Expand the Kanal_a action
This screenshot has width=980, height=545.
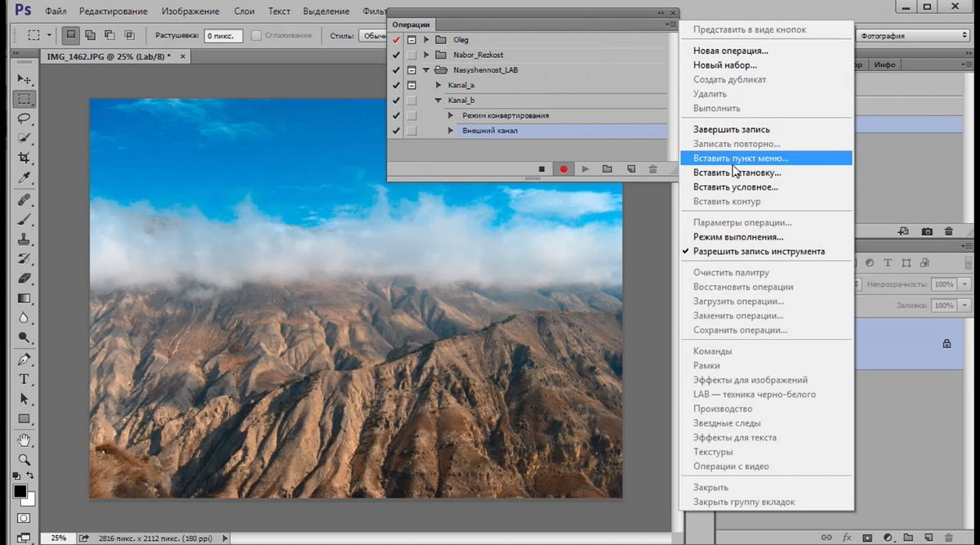(x=439, y=85)
